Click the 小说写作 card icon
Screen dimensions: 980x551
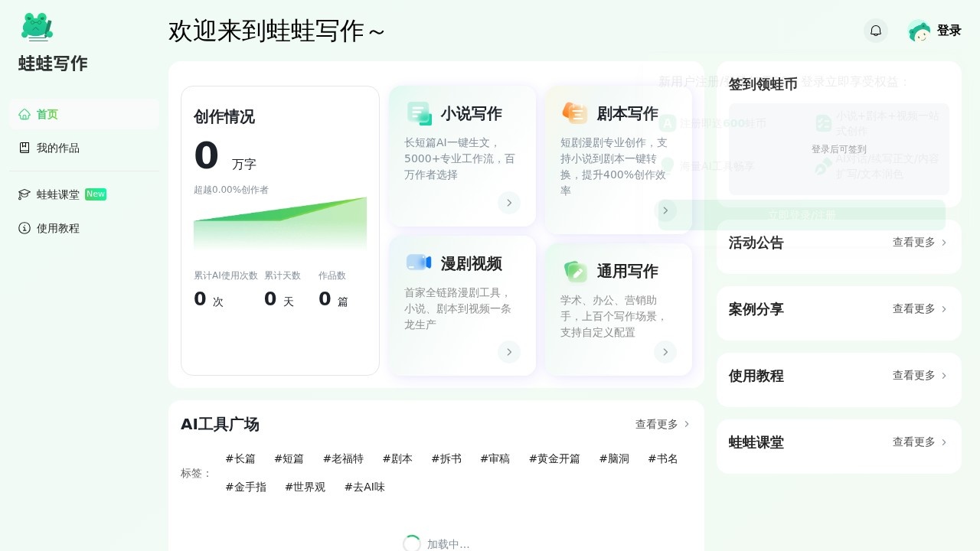pos(420,113)
